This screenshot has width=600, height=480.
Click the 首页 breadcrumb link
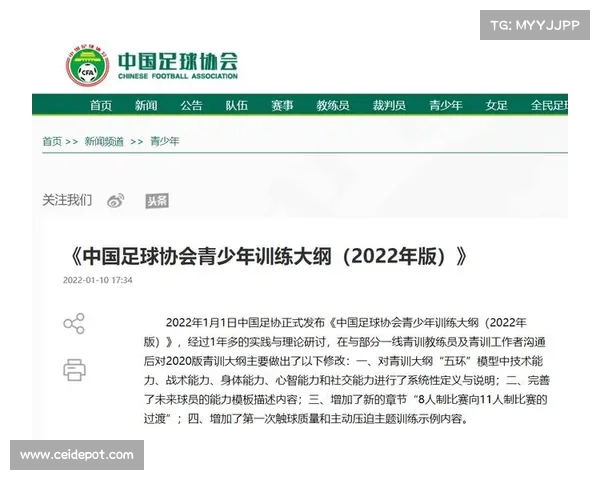52,142
